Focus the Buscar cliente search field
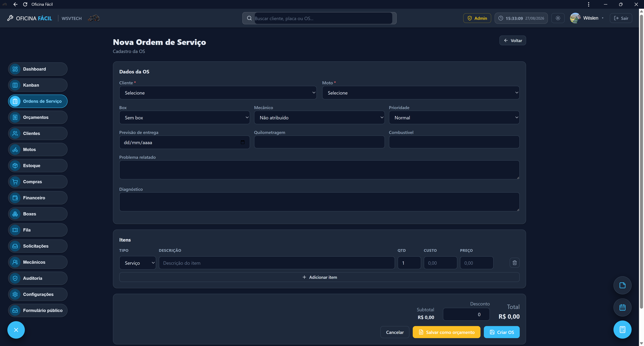The height and width of the screenshot is (346, 644). [x=323, y=18]
